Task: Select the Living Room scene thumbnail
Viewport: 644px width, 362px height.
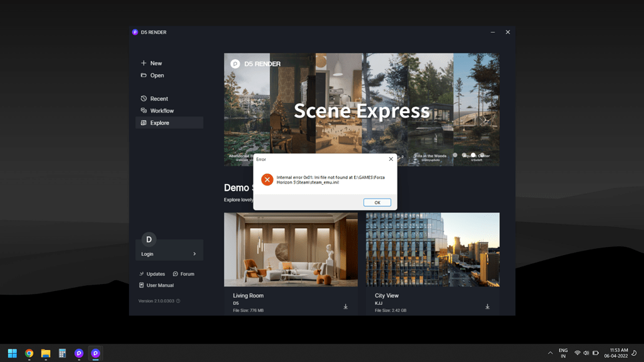Action: 291,250
